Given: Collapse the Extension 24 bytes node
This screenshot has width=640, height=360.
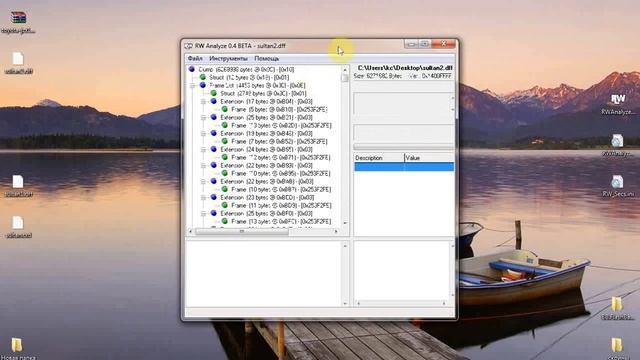Looking at the screenshot, I should (x=203, y=149).
